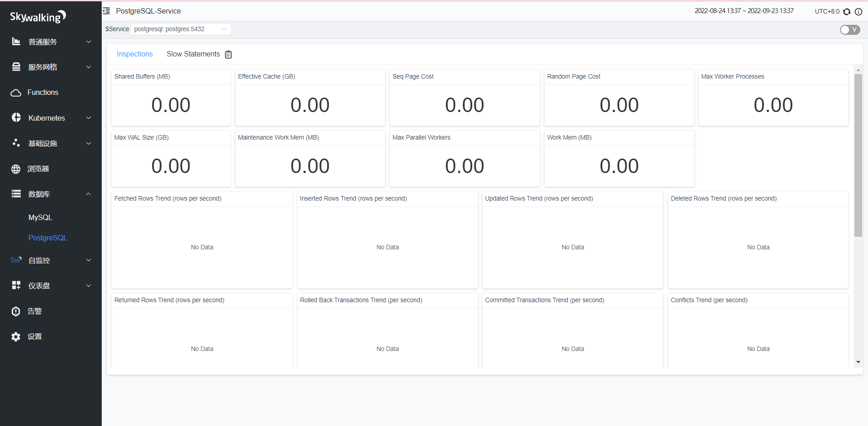The image size is (868, 426).
Task: Click the 设置 gear icon
Action: (x=16, y=337)
